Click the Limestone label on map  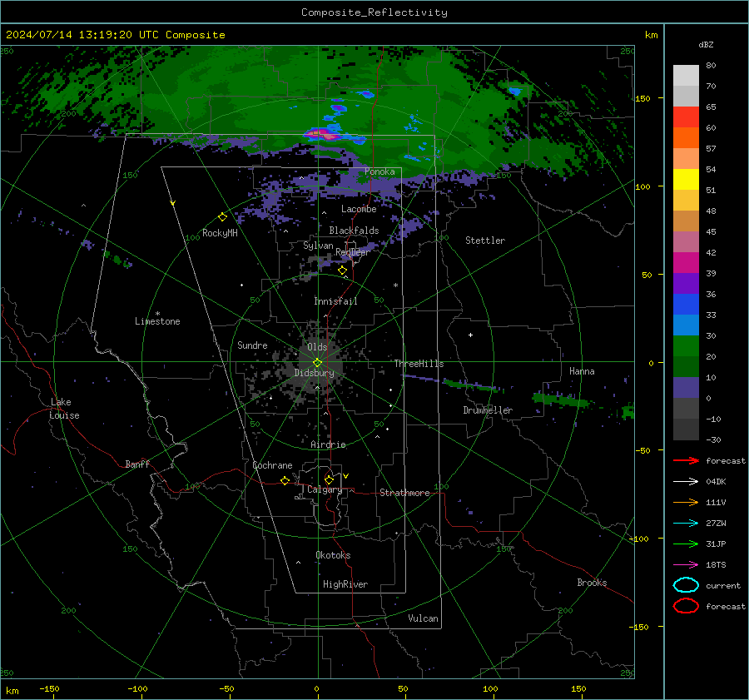[157, 321]
